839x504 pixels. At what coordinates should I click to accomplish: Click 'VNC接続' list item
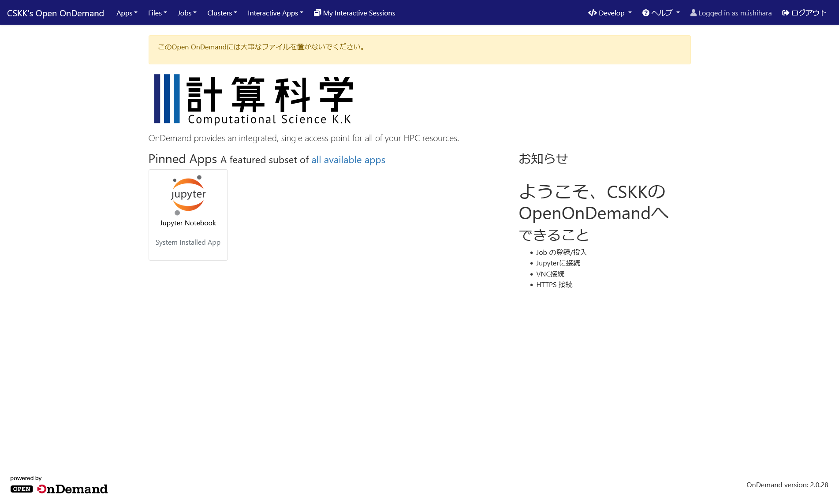[550, 274]
